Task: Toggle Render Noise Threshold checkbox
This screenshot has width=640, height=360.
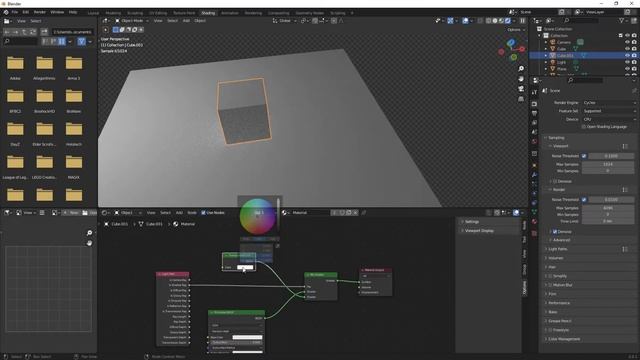Action: 584,200
